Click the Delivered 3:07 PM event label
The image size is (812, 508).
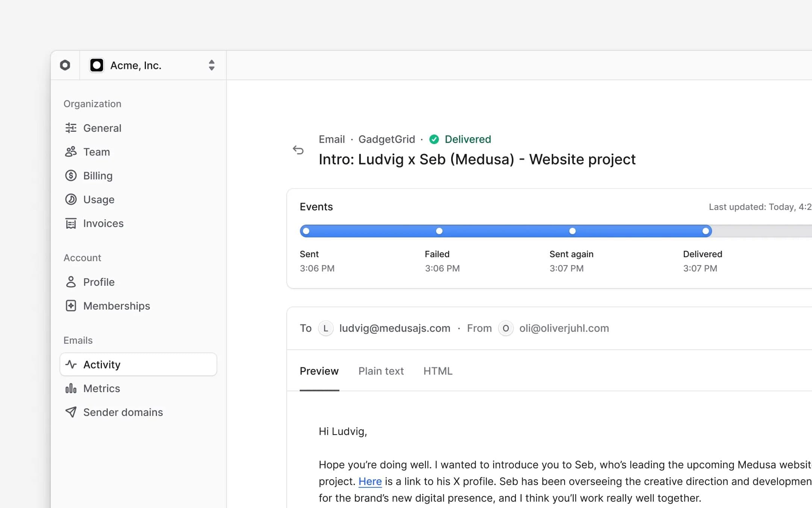point(703,261)
